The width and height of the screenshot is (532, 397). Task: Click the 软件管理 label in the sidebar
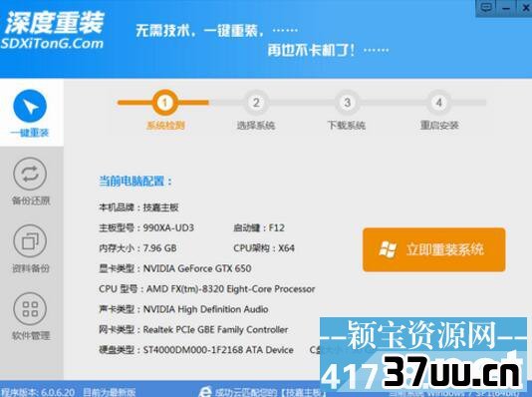(31, 336)
